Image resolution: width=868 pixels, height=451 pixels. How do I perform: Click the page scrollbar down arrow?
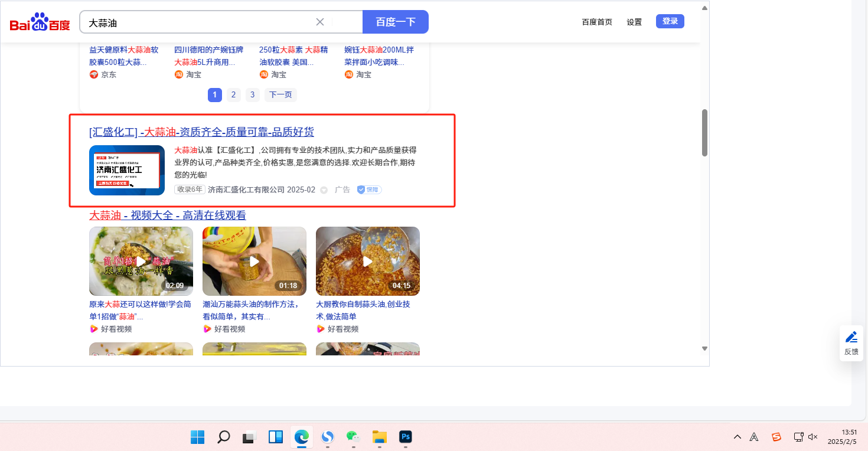pyautogui.click(x=704, y=348)
